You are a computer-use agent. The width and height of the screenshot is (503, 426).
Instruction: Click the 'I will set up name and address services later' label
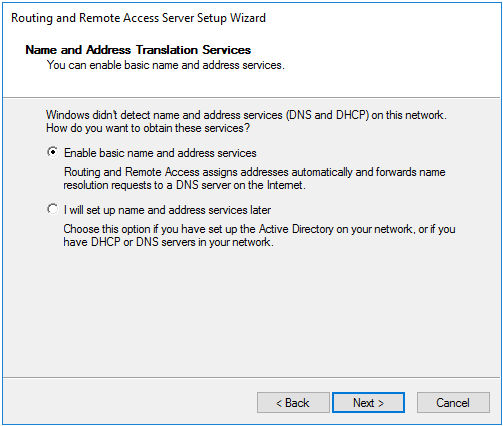tap(167, 210)
